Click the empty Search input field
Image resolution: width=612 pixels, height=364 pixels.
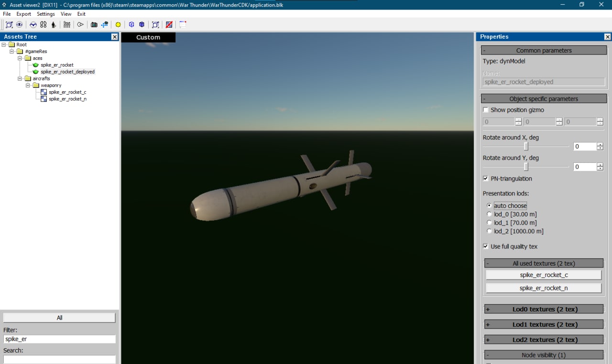click(59, 359)
